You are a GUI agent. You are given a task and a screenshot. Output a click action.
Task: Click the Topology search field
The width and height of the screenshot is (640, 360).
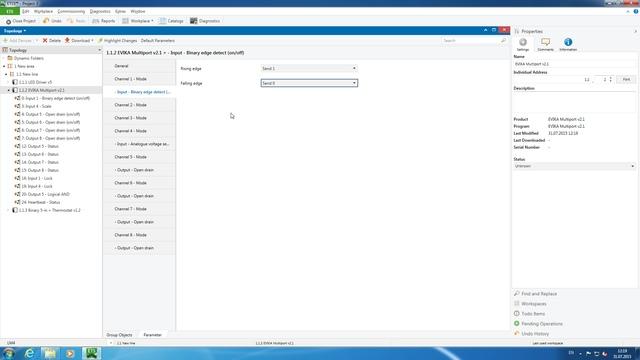[x=471, y=40]
